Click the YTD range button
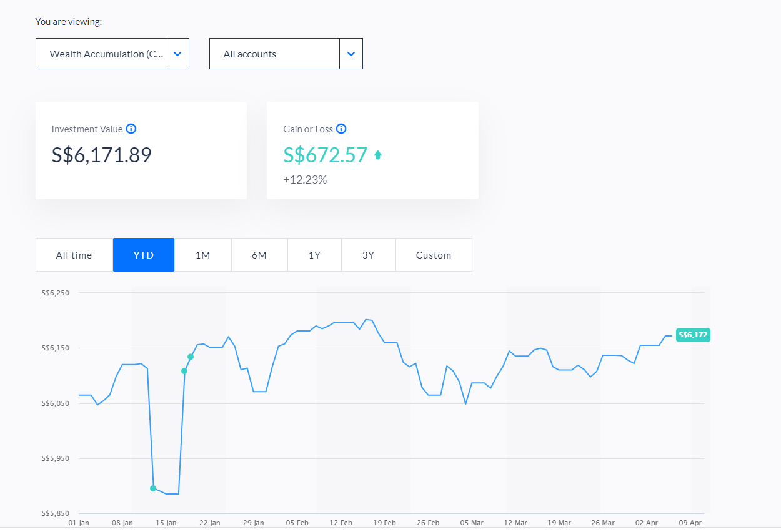 pos(143,255)
